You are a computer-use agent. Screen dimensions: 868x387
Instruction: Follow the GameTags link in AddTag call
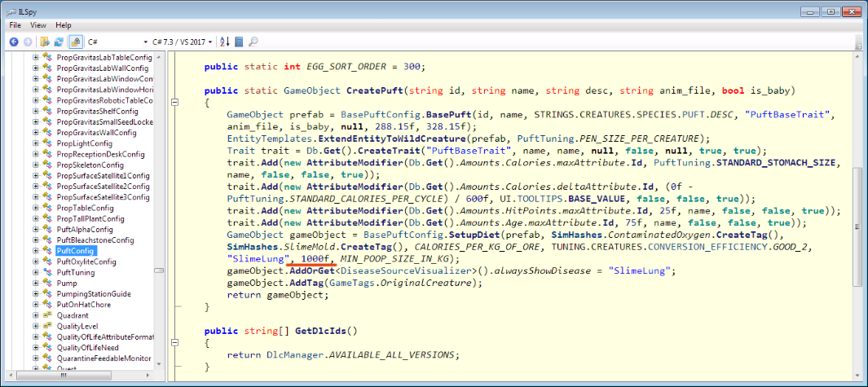(x=351, y=283)
